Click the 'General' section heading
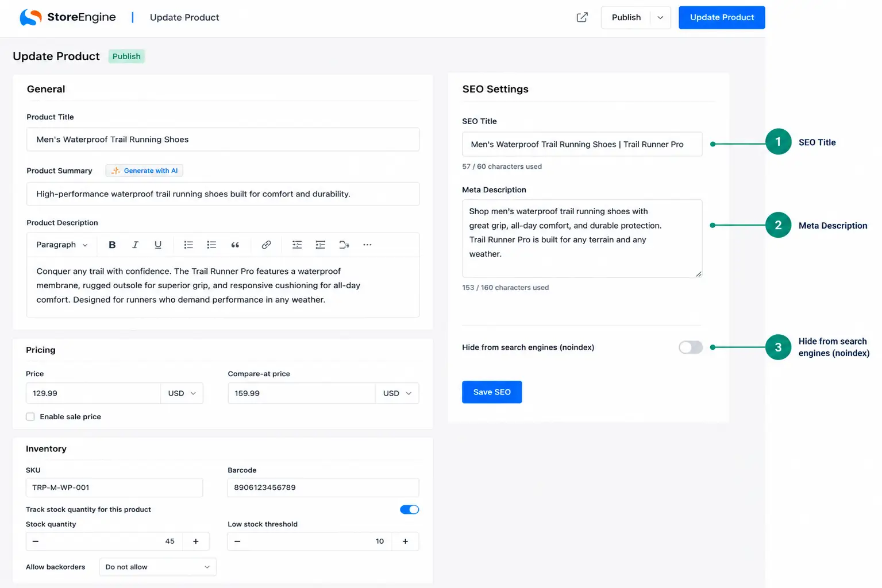 46,89
